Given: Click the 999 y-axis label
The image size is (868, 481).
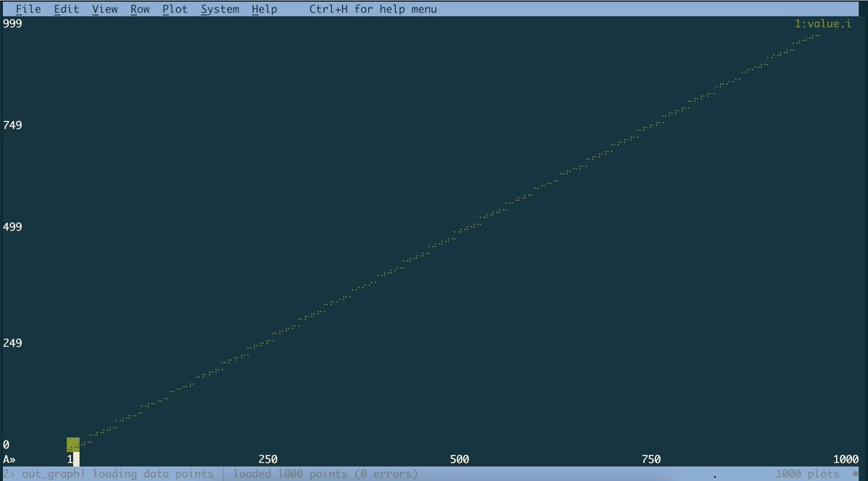Looking at the screenshot, I should click(12, 24).
